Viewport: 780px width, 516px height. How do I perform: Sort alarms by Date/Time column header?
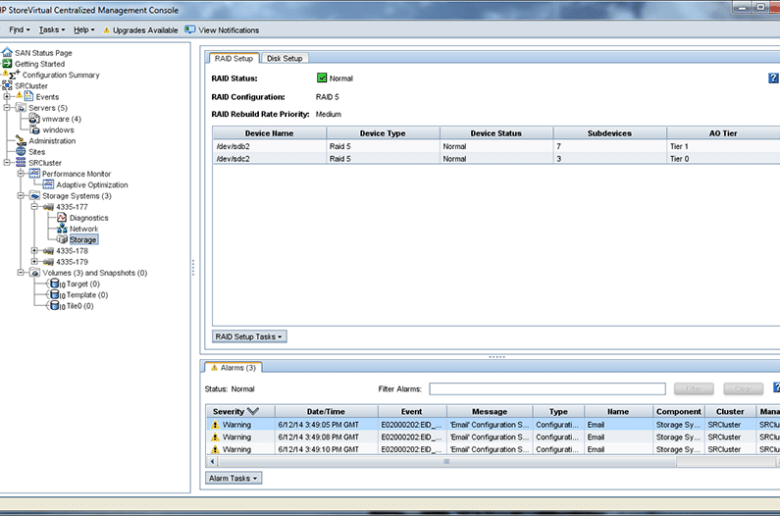point(326,412)
